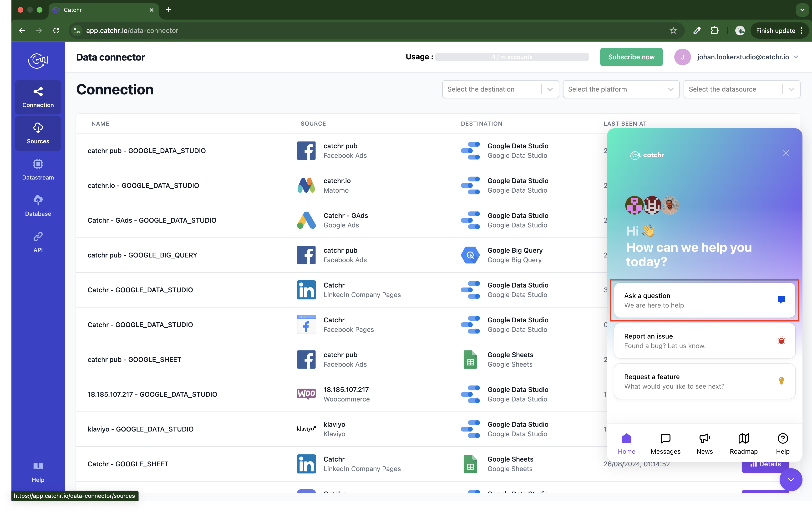
Task: Open the sidebar Help book icon
Action: (38, 466)
